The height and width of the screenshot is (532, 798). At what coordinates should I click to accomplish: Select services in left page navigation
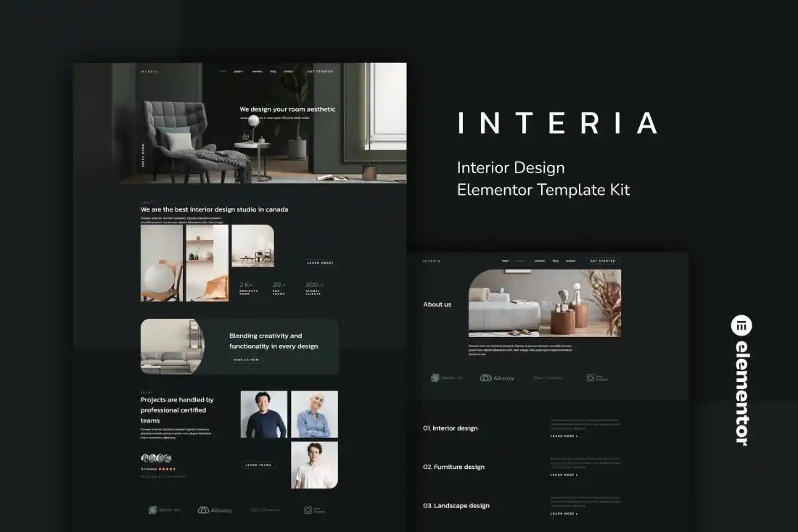[x=257, y=72]
